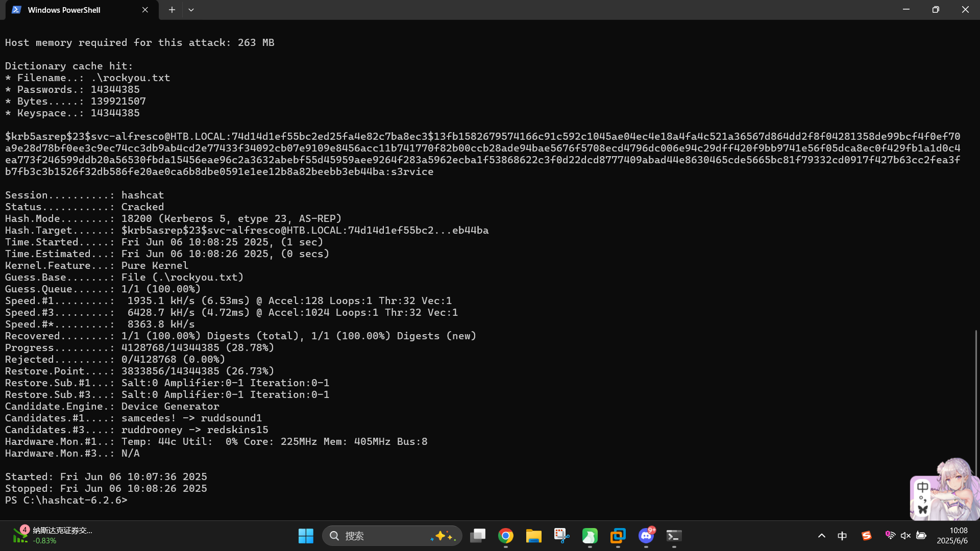Expand hidden system tray icons
The height and width of the screenshot is (551, 980).
(x=822, y=536)
